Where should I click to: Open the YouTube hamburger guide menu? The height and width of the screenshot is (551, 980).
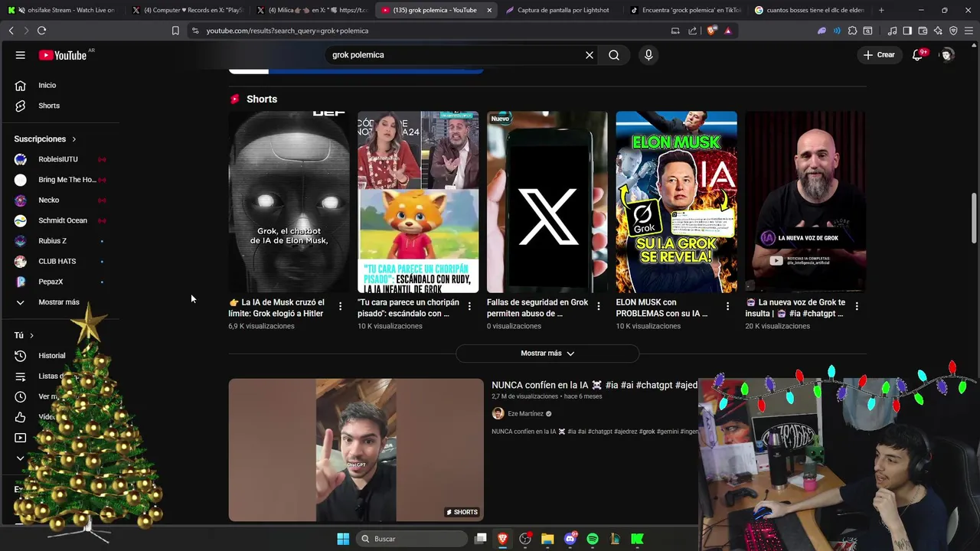point(21,55)
